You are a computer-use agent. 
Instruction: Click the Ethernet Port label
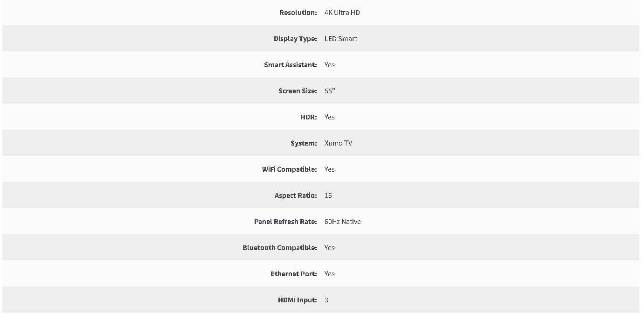coord(294,274)
